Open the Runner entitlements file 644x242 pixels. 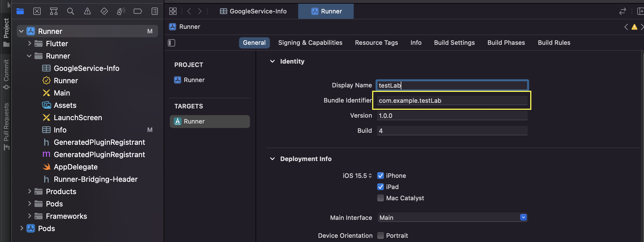[60, 81]
